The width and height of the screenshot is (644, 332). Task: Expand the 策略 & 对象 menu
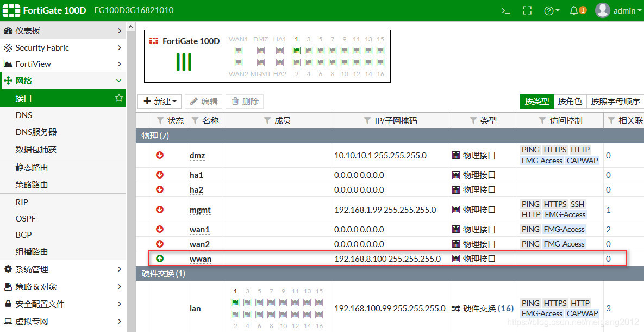pos(63,286)
